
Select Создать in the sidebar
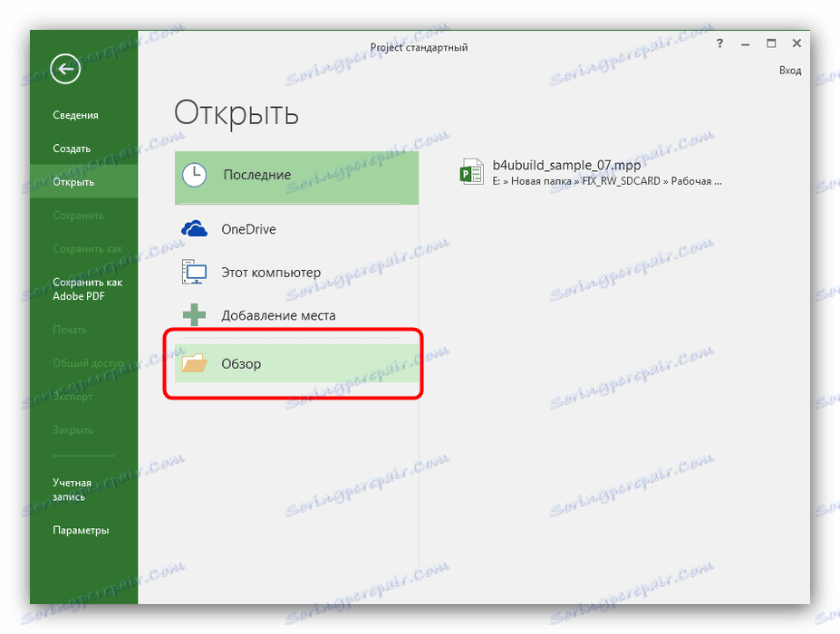(x=72, y=149)
